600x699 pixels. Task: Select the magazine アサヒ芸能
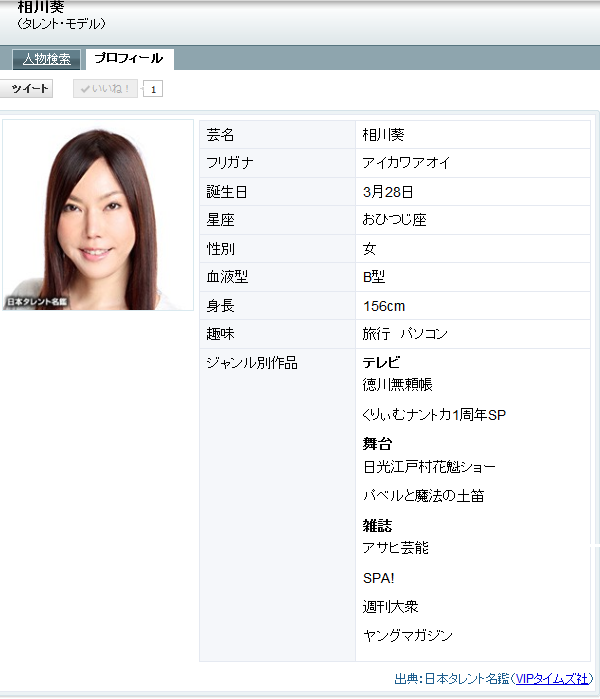(395, 547)
